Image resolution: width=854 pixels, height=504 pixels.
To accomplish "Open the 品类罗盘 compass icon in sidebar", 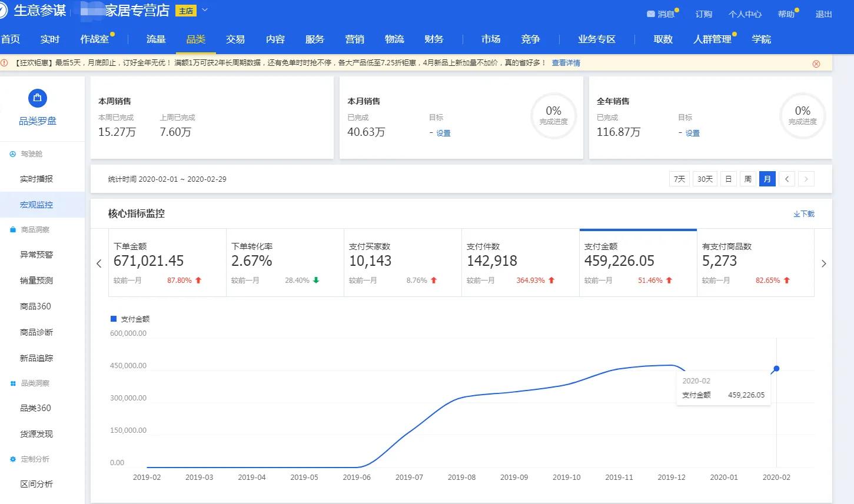I will (36, 98).
